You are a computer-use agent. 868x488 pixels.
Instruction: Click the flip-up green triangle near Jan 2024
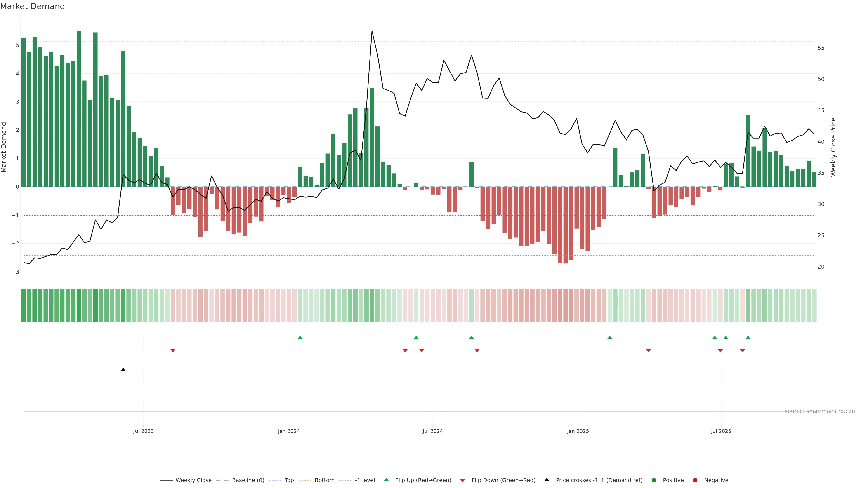300,338
